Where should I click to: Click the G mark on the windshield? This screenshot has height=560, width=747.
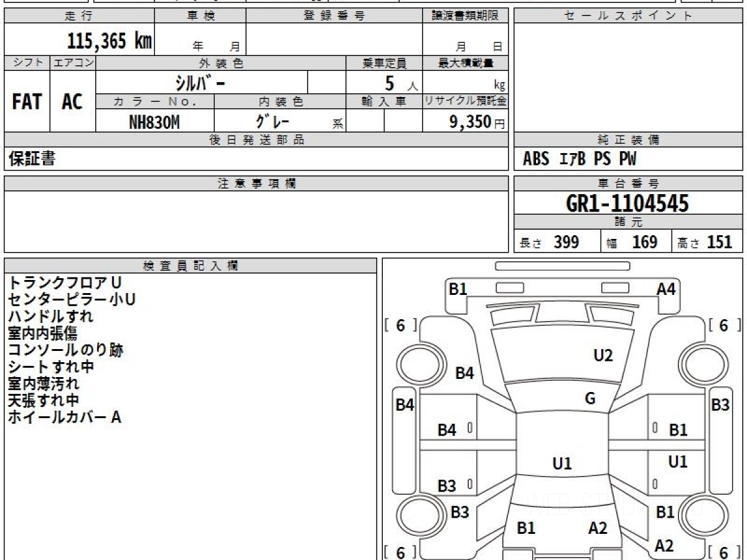pyautogui.click(x=590, y=399)
